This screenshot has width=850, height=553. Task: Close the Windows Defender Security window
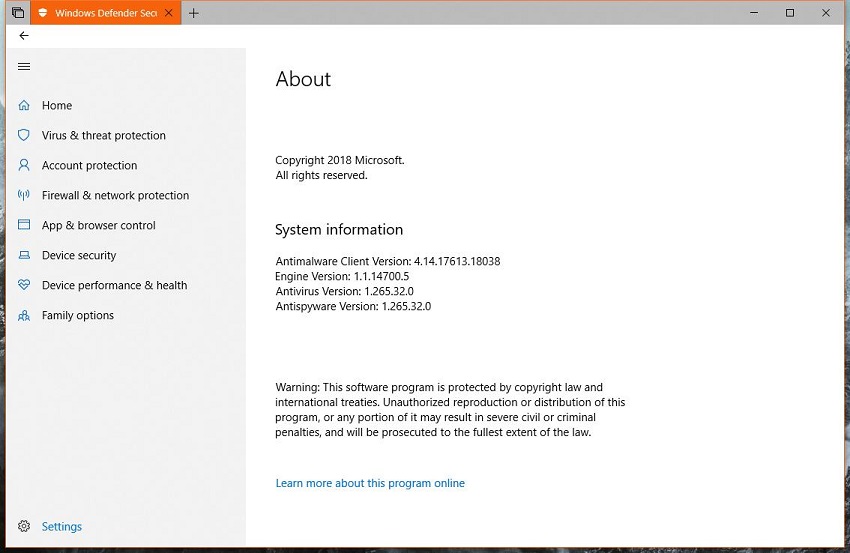(x=825, y=13)
